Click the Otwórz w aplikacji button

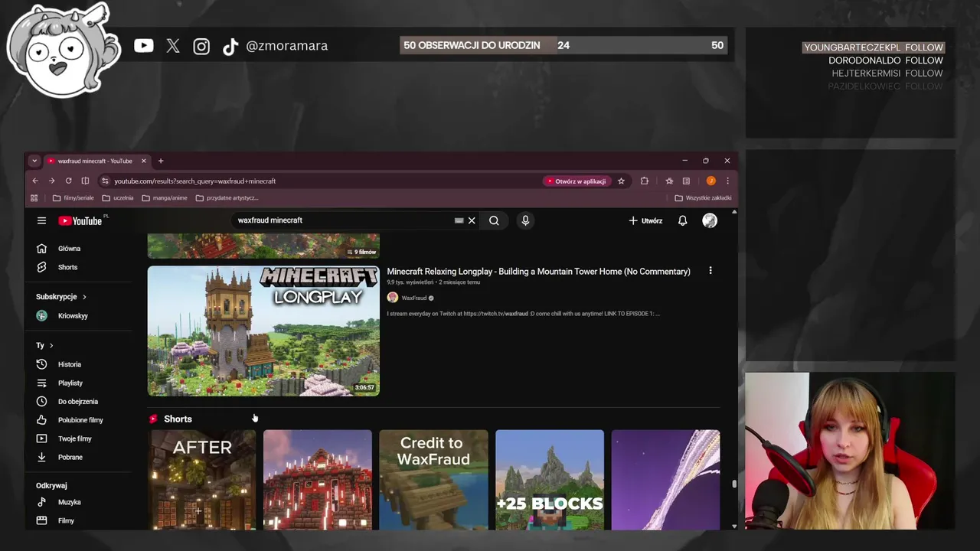577,181
